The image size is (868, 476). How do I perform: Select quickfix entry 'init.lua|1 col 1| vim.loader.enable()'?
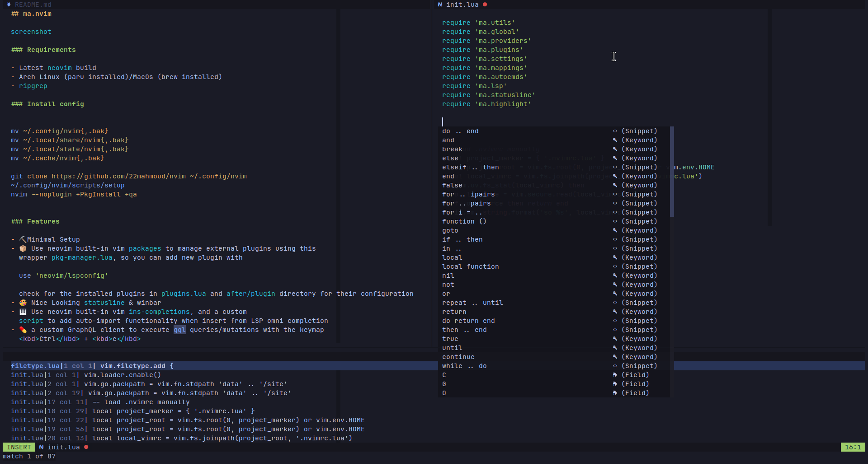pyautogui.click(x=86, y=375)
